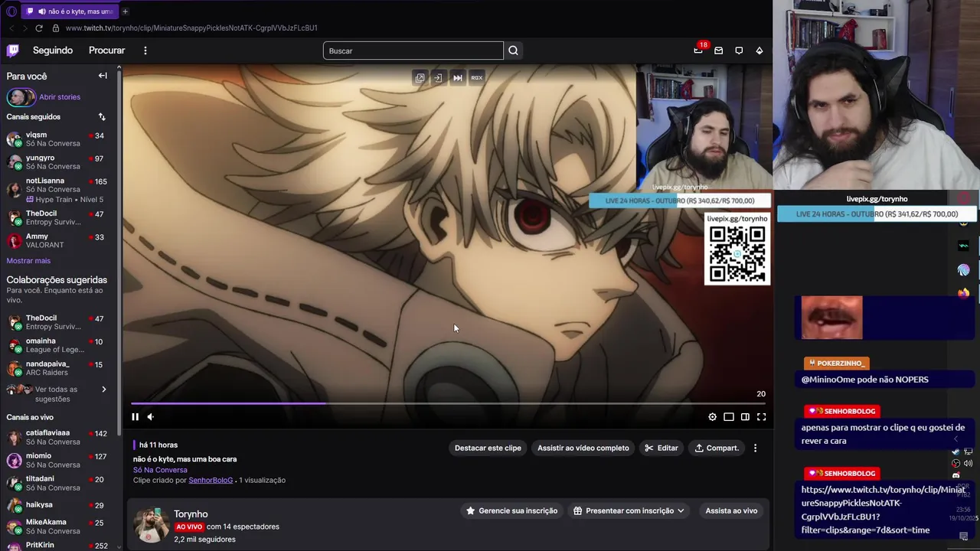Image resolution: width=980 pixels, height=551 pixels.
Task: Click Assista ao vivo button
Action: point(731,511)
